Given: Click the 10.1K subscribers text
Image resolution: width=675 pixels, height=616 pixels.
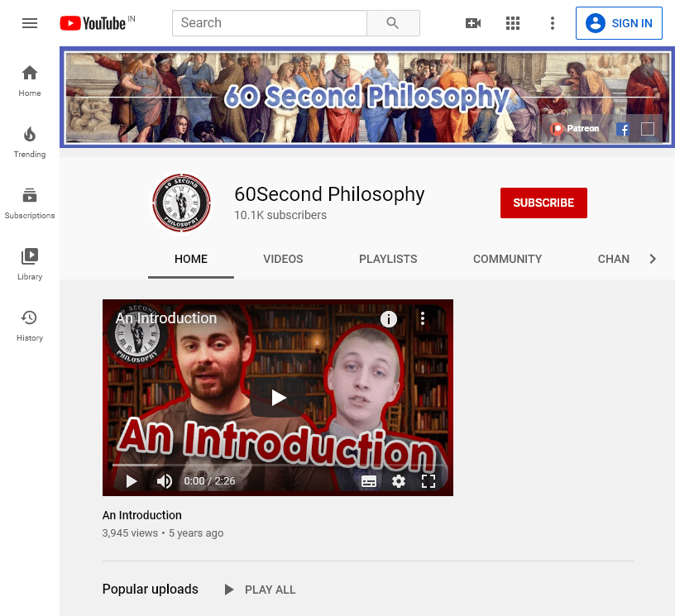Looking at the screenshot, I should (280, 215).
